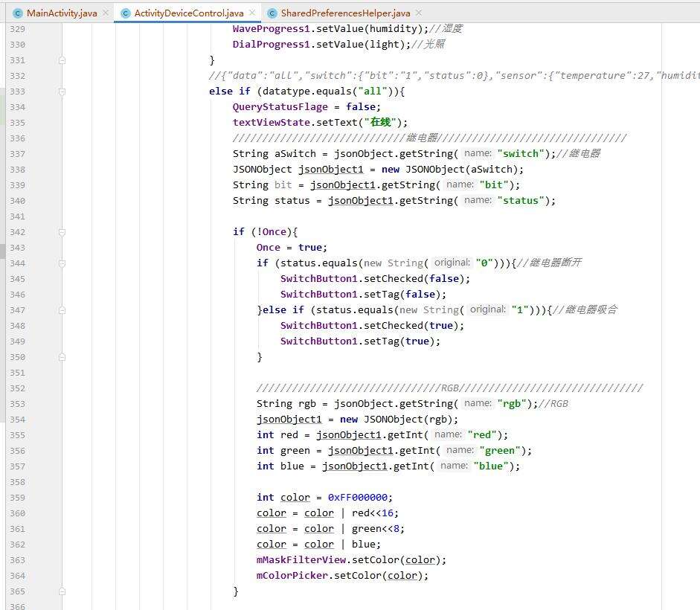700x610 pixels.
Task: Click the fold end marker at line 331
Action: pyautogui.click(x=62, y=60)
